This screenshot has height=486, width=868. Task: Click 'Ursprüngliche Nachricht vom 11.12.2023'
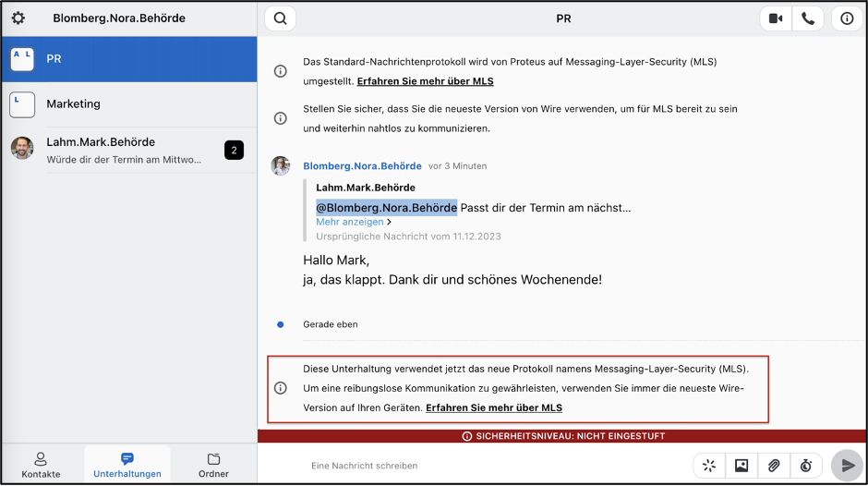(x=408, y=237)
